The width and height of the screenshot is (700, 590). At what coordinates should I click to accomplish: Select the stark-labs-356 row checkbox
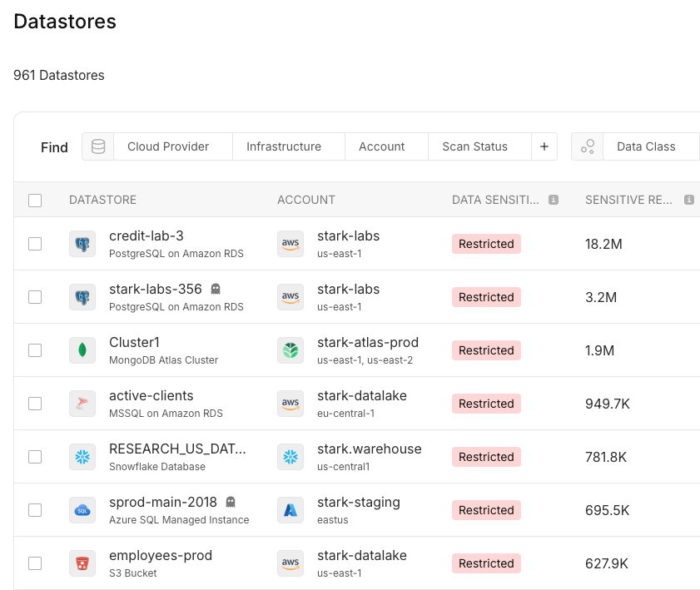pos(35,297)
